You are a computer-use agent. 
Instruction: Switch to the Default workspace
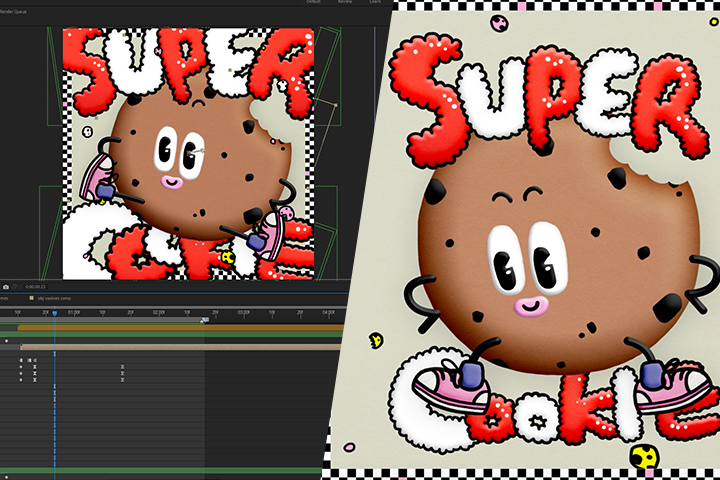coord(313,2)
